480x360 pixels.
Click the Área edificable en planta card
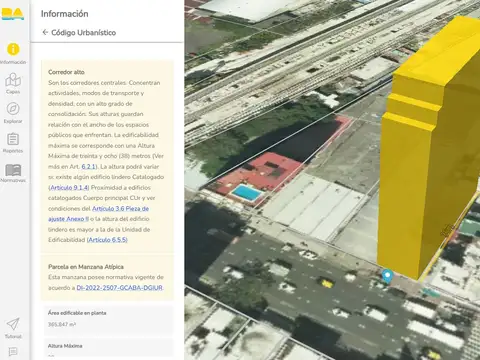coord(109,320)
